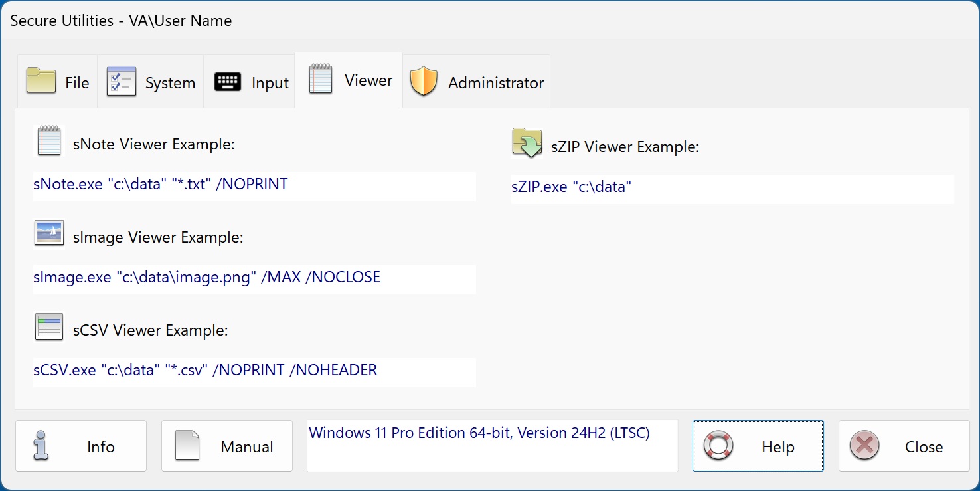980x491 pixels.
Task: Open the System tab
Action: (x=150, y=81)
